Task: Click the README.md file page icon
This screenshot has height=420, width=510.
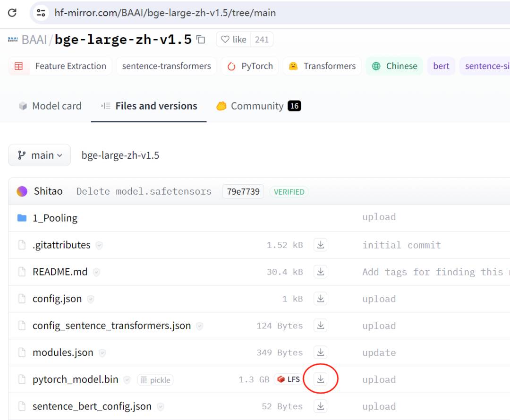Action: pos(22,272)
